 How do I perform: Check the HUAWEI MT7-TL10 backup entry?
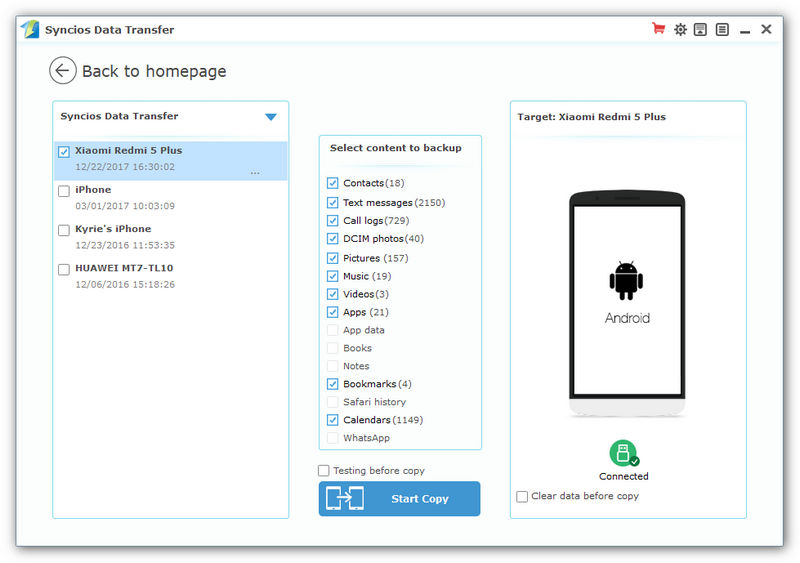click(64, 270)
